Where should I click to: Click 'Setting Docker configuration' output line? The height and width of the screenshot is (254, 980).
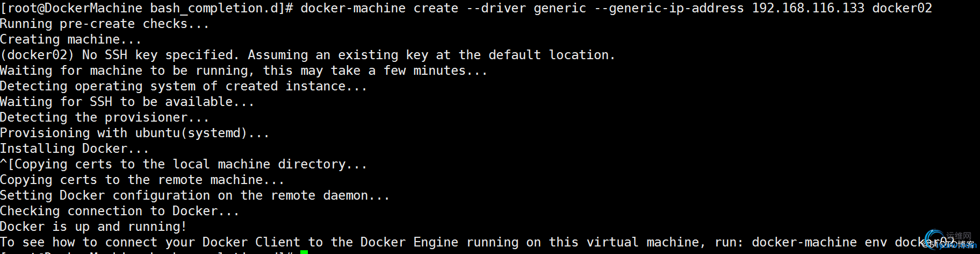pos(195,195)
